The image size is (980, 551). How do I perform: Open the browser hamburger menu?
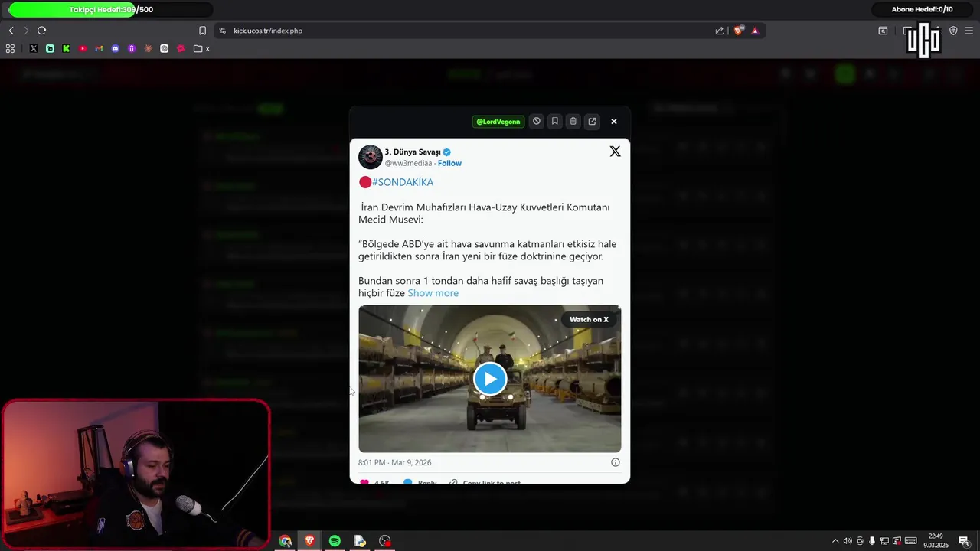(969, 31)
